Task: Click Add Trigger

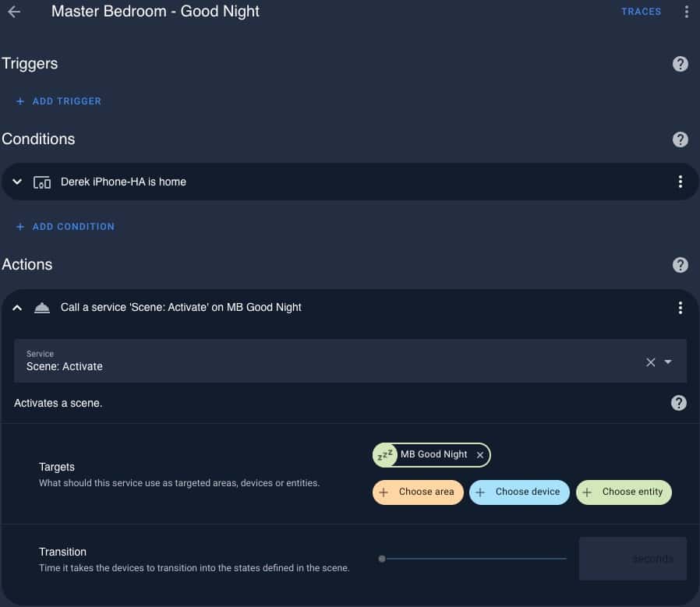Action: (x=58, y=101)
